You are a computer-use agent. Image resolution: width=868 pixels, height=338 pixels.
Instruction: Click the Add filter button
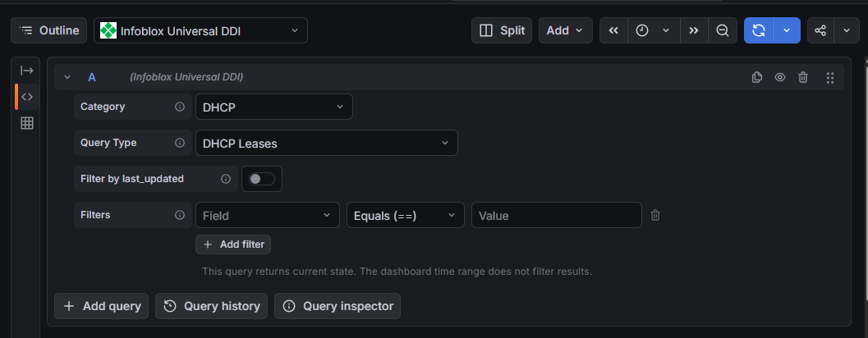tap(233, 244)
